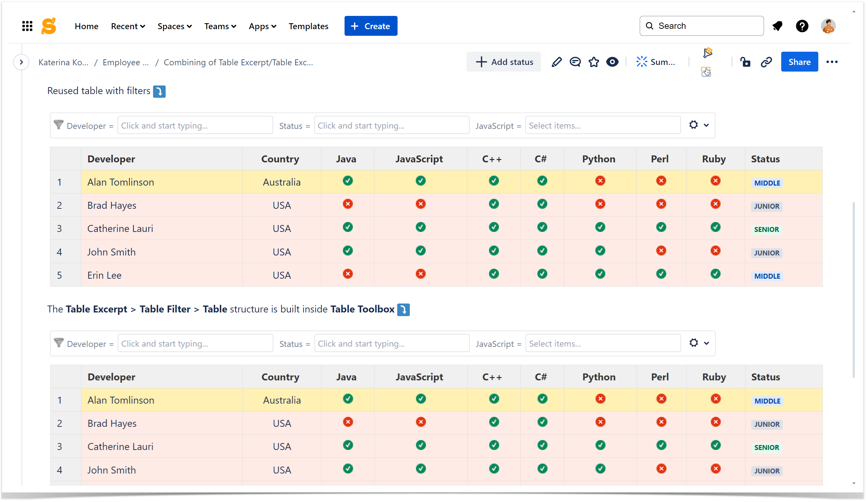Click the Add status button
This screenshot has width=868, height=502.
click(x=504, y=62)
